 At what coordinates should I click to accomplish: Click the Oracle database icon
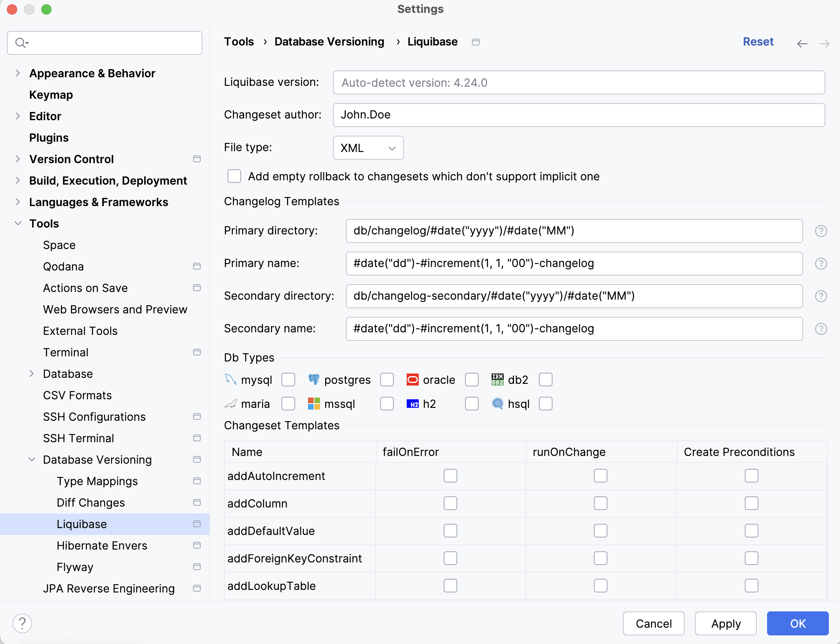(x=412, y=380)
